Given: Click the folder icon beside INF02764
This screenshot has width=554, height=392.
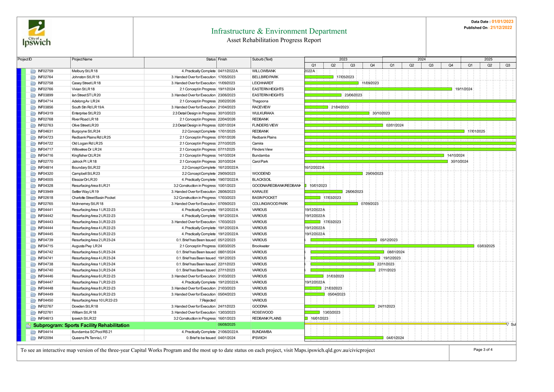Looking at the screenshot, I should 33,77.
